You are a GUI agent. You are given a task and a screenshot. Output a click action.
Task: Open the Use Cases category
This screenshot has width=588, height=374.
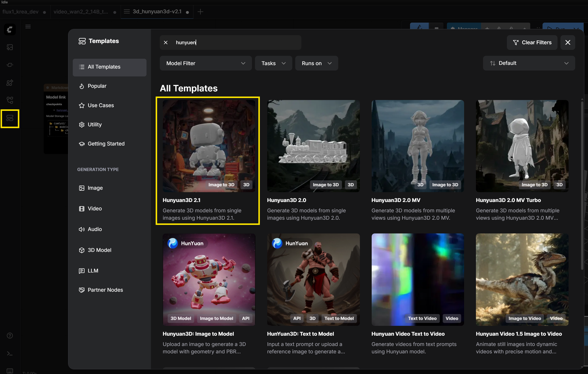click(110, 105)
